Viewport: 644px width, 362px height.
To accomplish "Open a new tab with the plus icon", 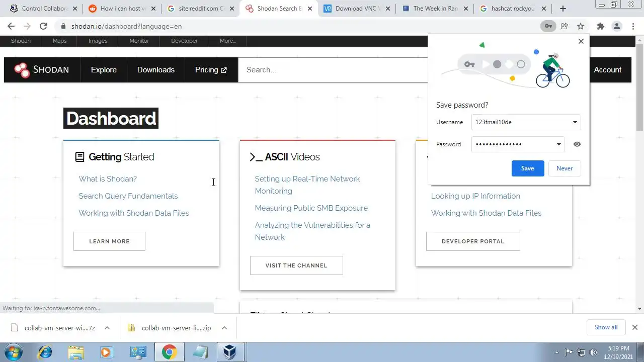I will click(x=563, y=9).
